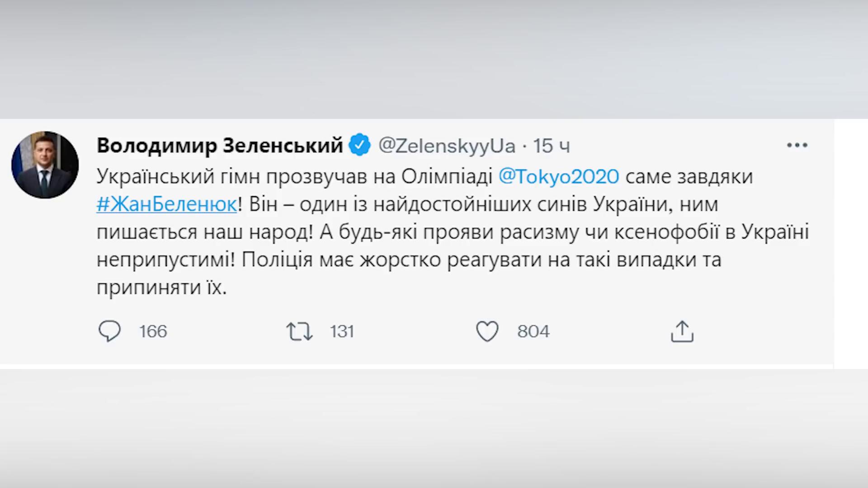Open the tweet's "15 ч" timestamp
This screenshot has width=868, height=488.
click(x=552, y=145)
